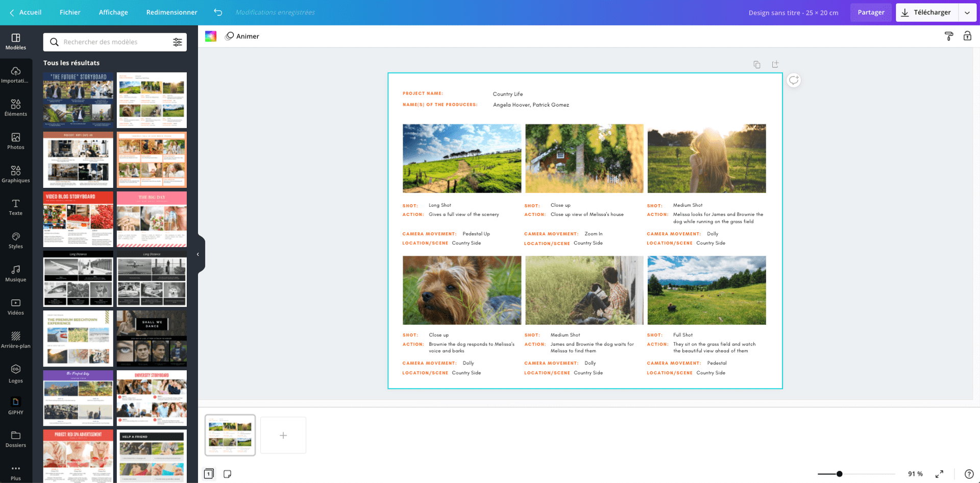Viewport: 980px width, 483px height.
Task: Click the lock icon in toolbar
Action: [x=967, y=36]
